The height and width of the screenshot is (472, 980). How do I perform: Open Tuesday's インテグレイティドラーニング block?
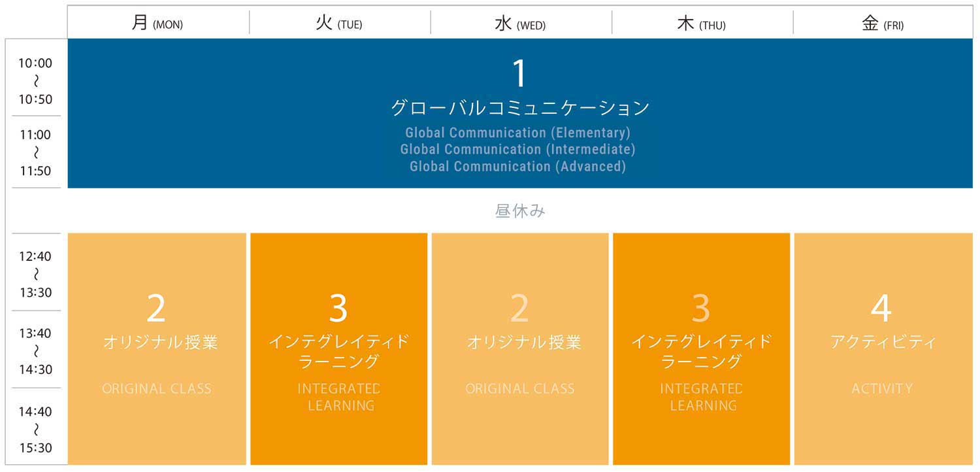(338, 349)
